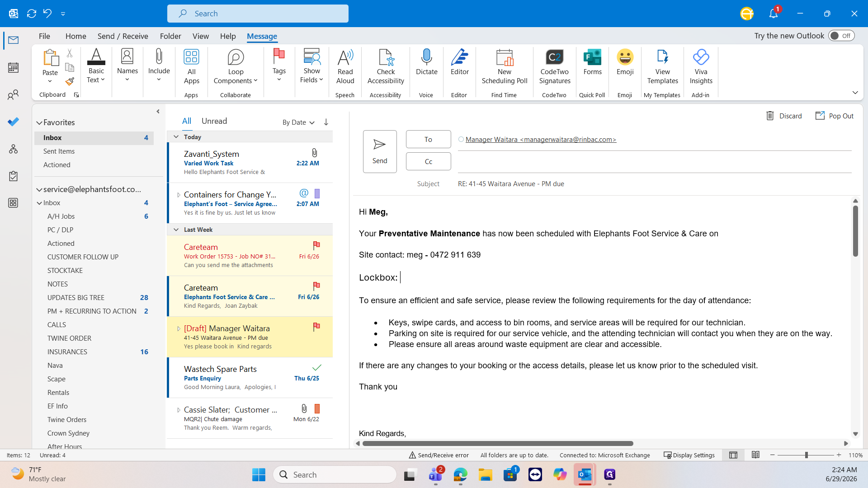Show Unread messages filter
Viewport: 868px width, 488px height.
(x=214, y=121)
